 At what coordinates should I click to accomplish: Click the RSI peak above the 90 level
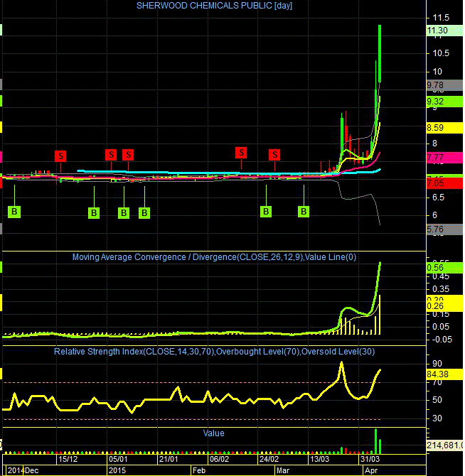tap(341, 363)
